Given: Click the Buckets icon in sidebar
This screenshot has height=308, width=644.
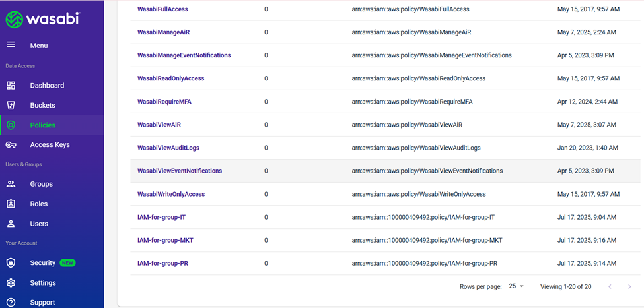Looking at the screenshot, I should pyautogui.click(x=11, y=106).
